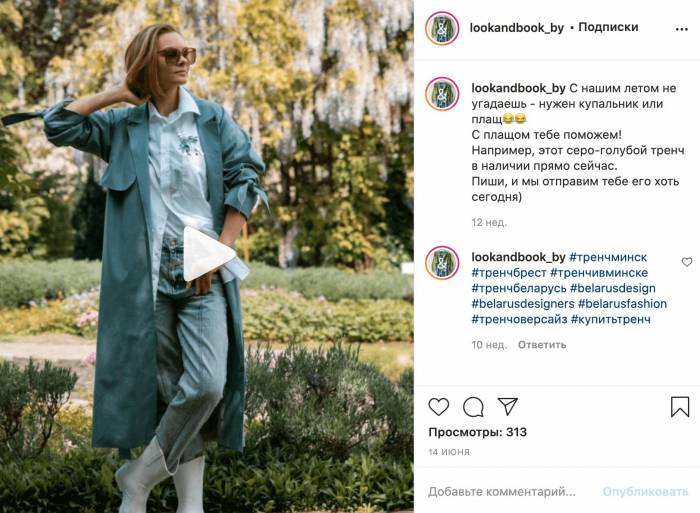Open lookandbook_by profile avatar in header

pyautogui.click(x=442, y=28)
